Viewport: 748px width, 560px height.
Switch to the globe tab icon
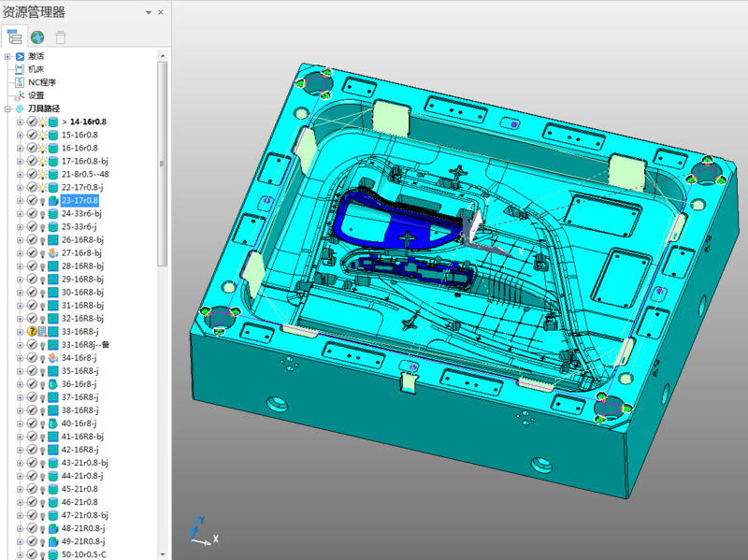tap(37, 37)
